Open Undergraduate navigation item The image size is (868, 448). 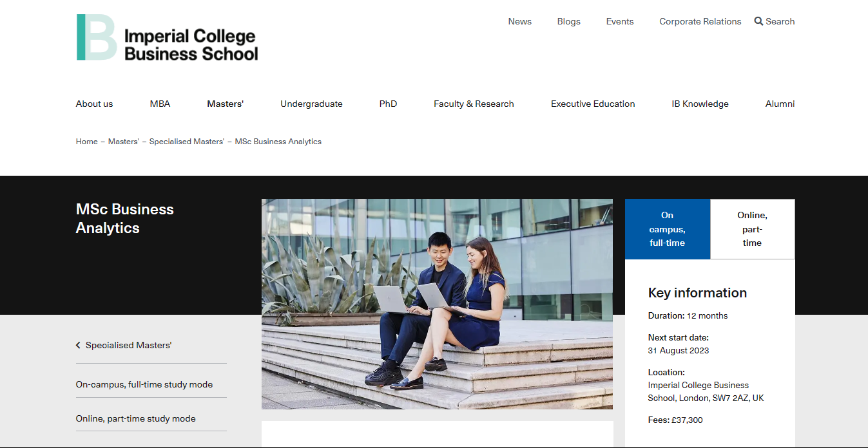click(311, 104)
